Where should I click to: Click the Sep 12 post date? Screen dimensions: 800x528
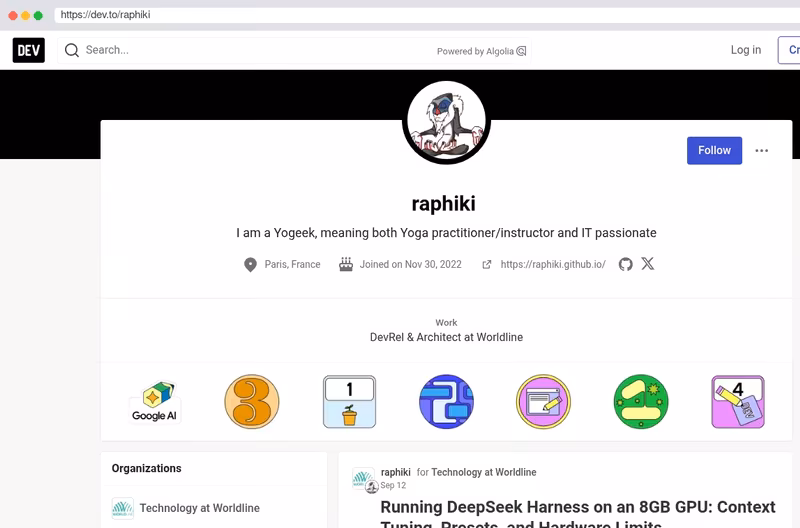[393, 485]
